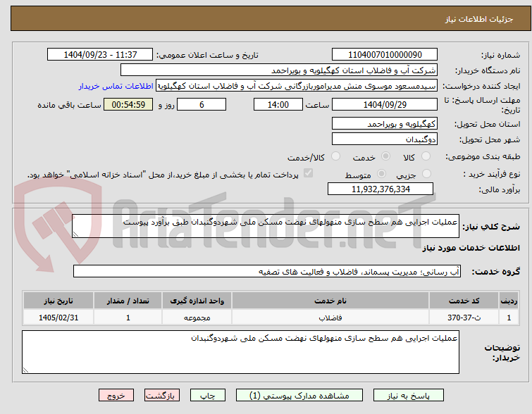Click the خروج exit button
This screenshot has width=532, height=414.
click(116, 396)
